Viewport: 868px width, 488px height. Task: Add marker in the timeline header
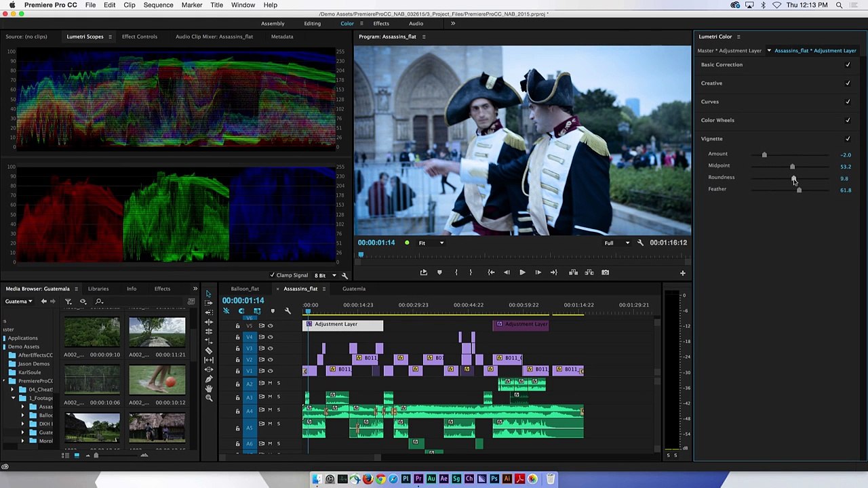[273, 311]
